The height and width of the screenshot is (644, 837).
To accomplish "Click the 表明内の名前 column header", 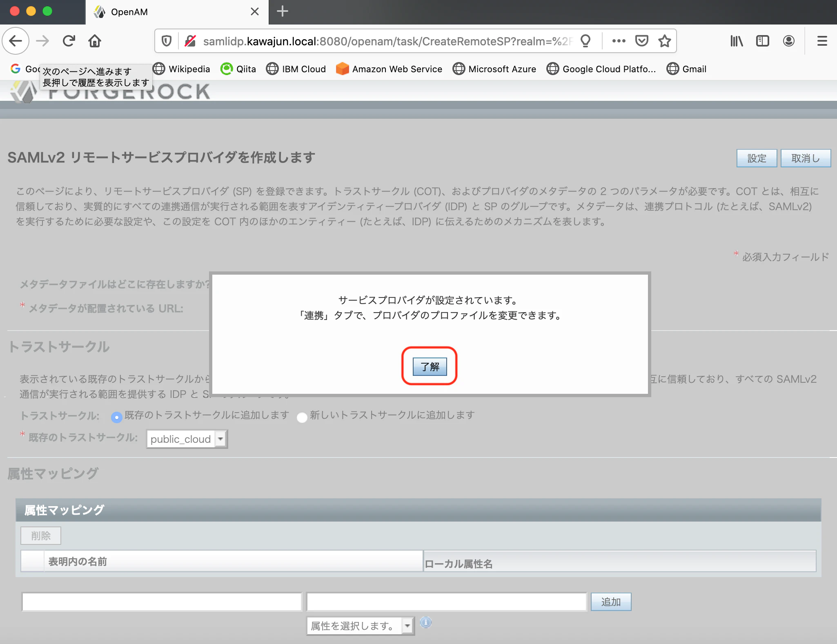I will click(x=233, y=561).
